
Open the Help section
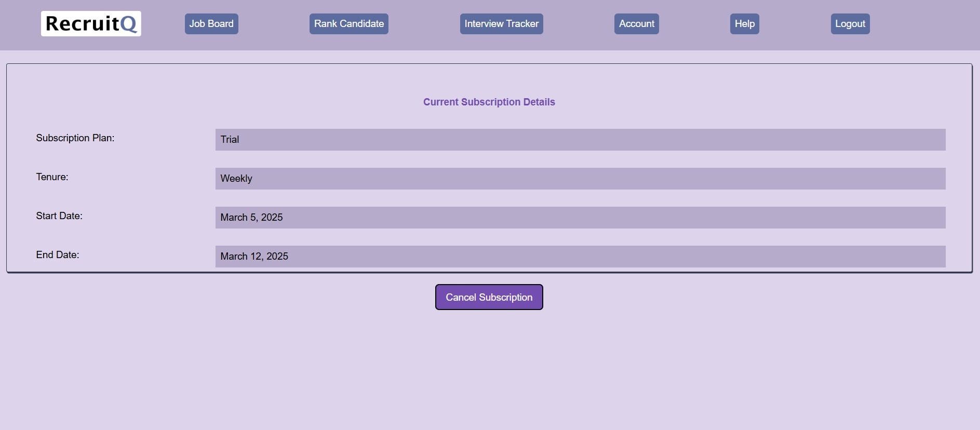[x=744, y=24]
